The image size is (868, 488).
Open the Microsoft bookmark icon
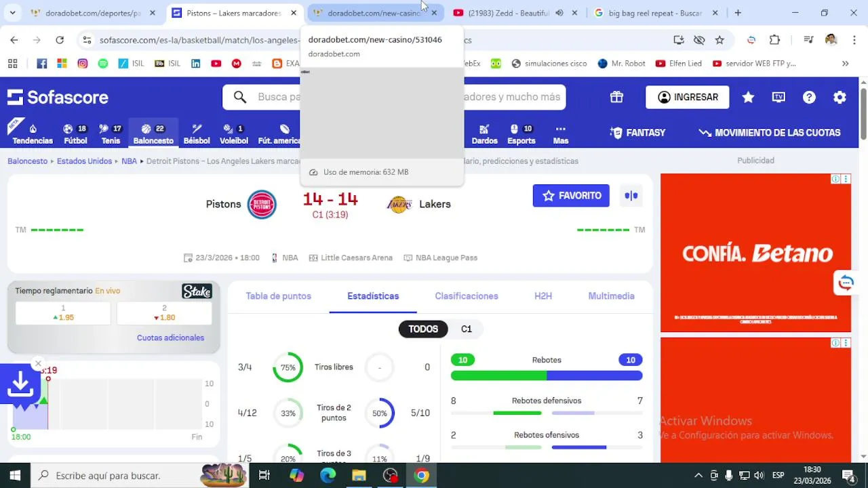pyautogui.click(x=62, y=63)
